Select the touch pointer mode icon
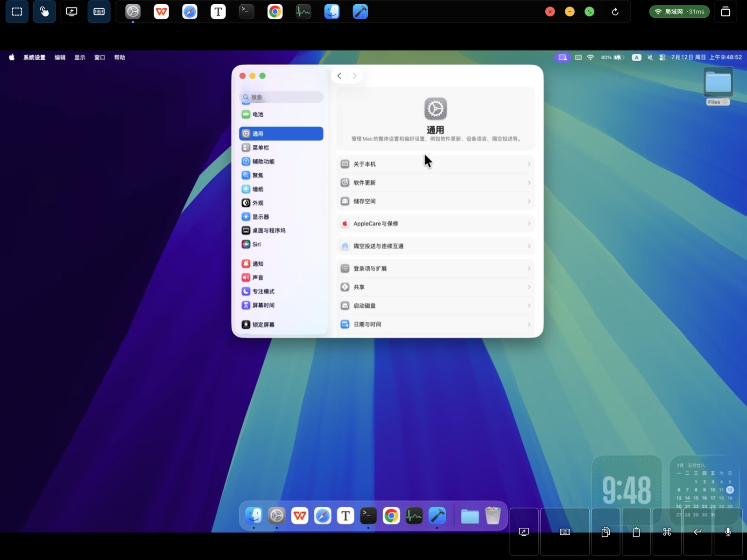 click(44, 12)
